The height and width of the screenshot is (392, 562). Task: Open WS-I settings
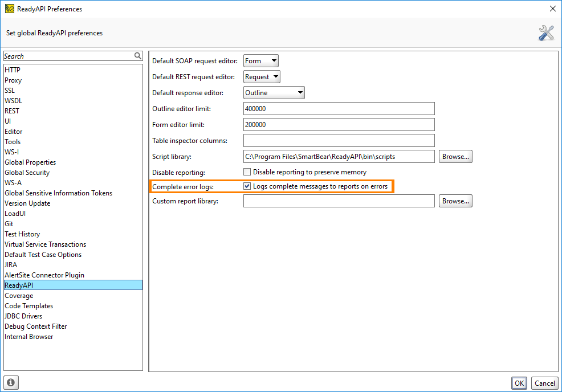pyautogui.click(x=73, y=152)
